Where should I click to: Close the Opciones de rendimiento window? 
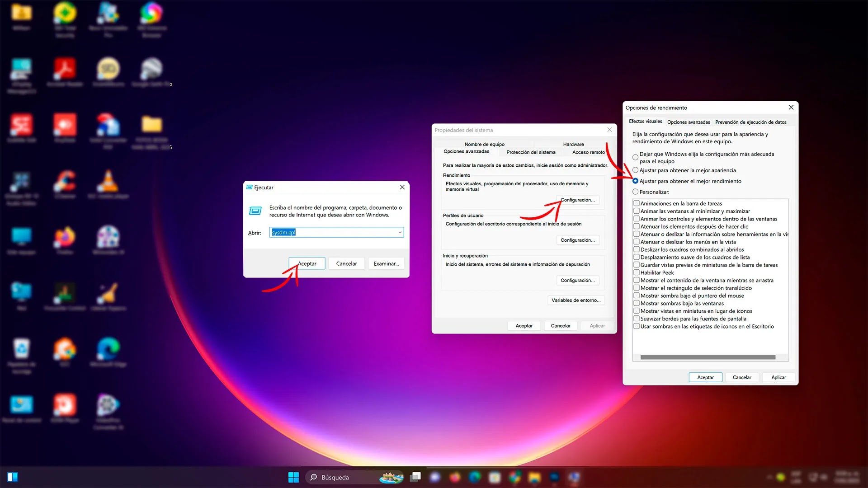tap(791, 108)
